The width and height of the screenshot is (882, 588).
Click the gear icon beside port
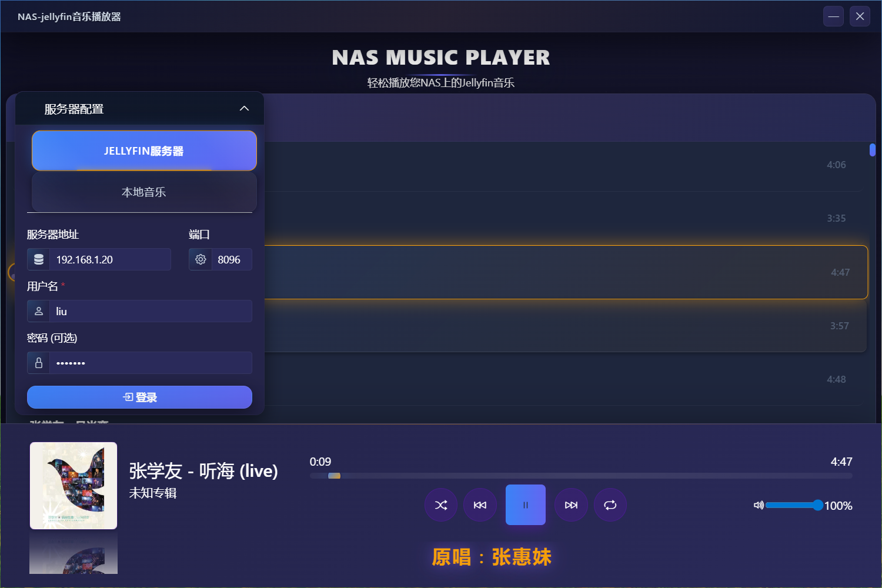click(201, 259)
